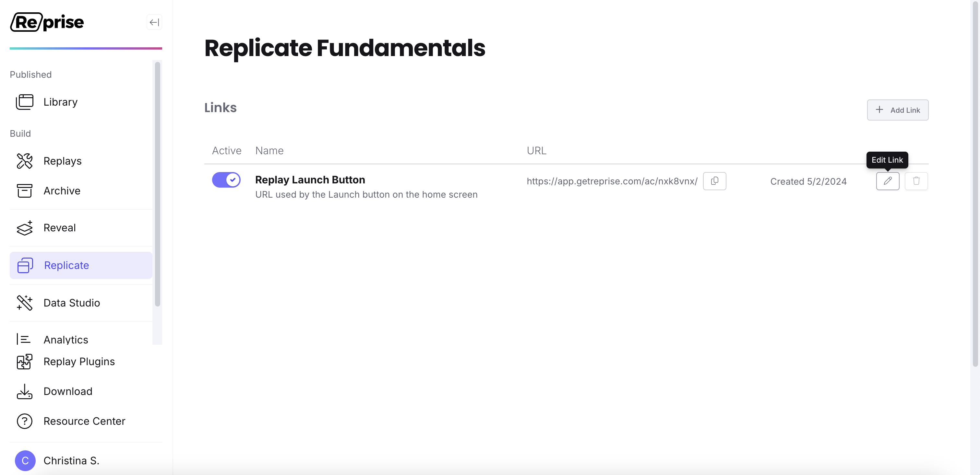Click the Replays tools icon
980x475 pixels.
25,161
